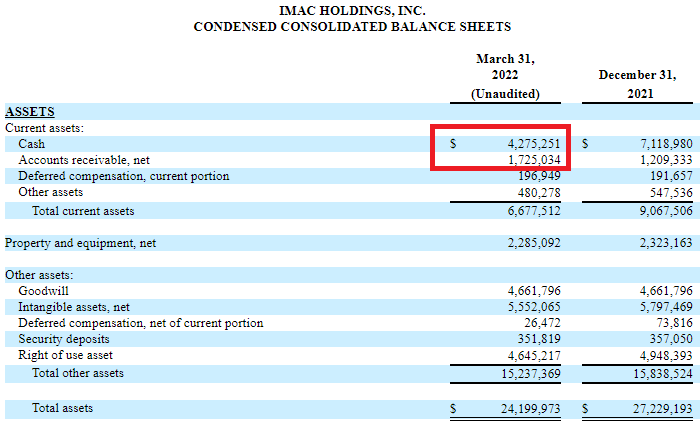The height and width of the screenshot is (425, 700).
Task: Select value 26,472
Action: 542,323
